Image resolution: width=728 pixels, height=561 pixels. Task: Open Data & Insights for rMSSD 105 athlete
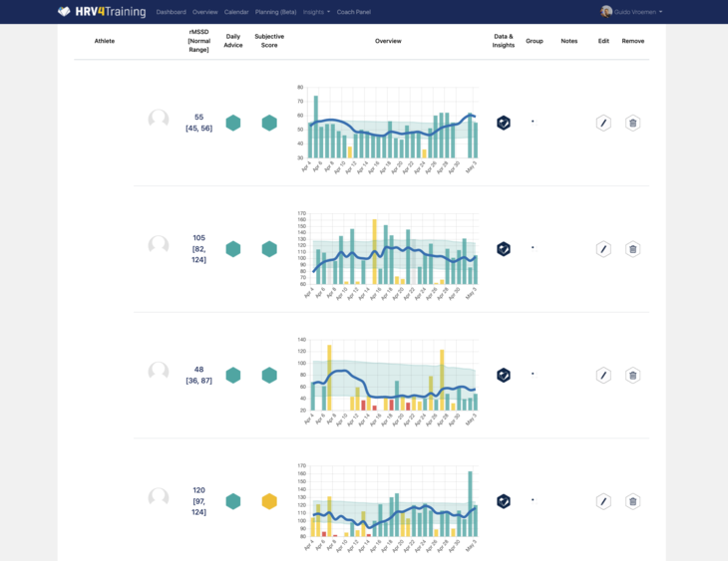[504, 249]
